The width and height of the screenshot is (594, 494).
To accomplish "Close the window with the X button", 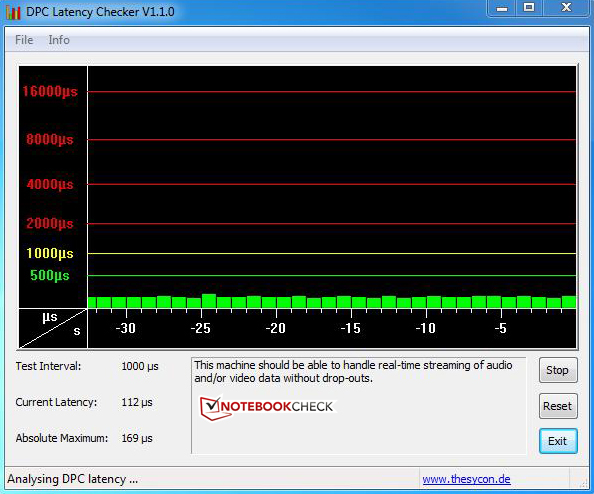I will (x=566, y=8).
